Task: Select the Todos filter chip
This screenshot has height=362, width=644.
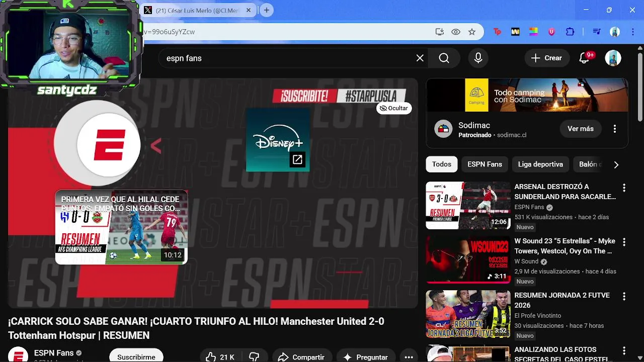Action: tap(442, 164)
